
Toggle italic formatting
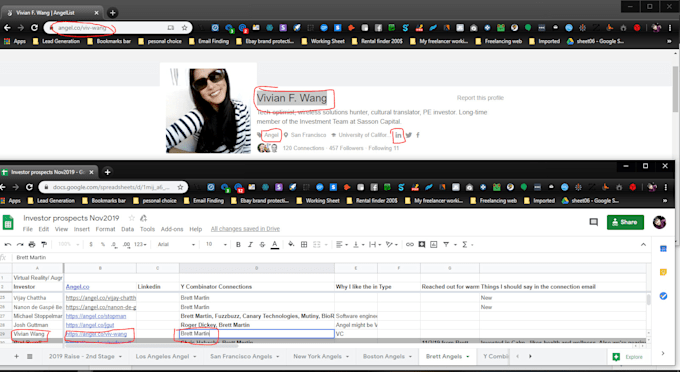(x=250, y=245)
